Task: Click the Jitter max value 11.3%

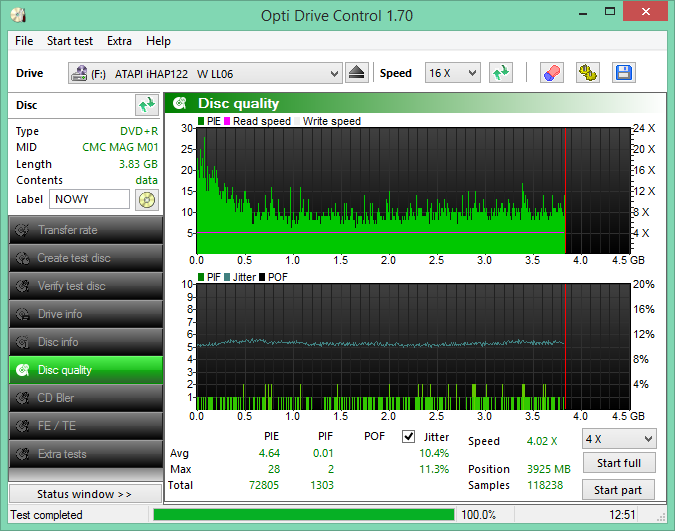Action: (x=434, y=469)
